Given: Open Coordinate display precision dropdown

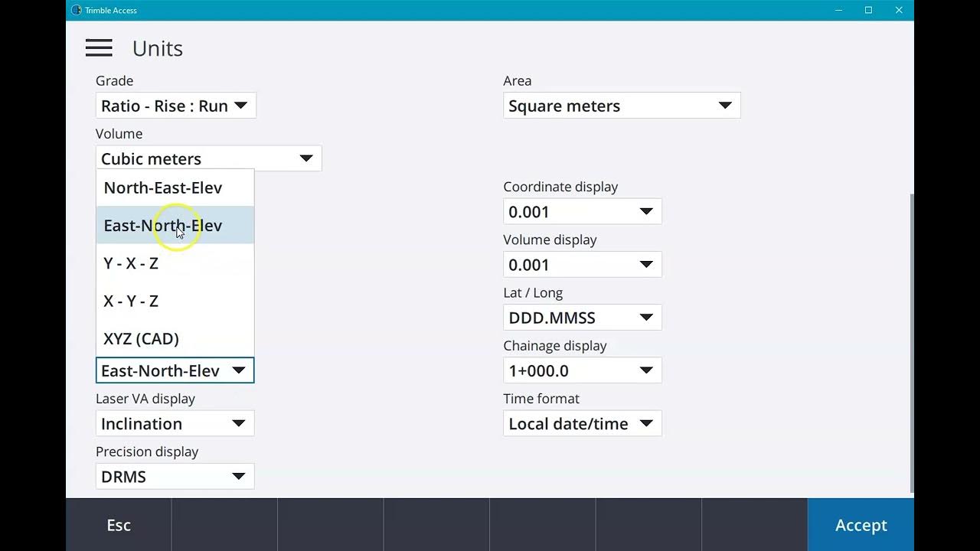Looking at the screenshot, I should tap(582, 212).
